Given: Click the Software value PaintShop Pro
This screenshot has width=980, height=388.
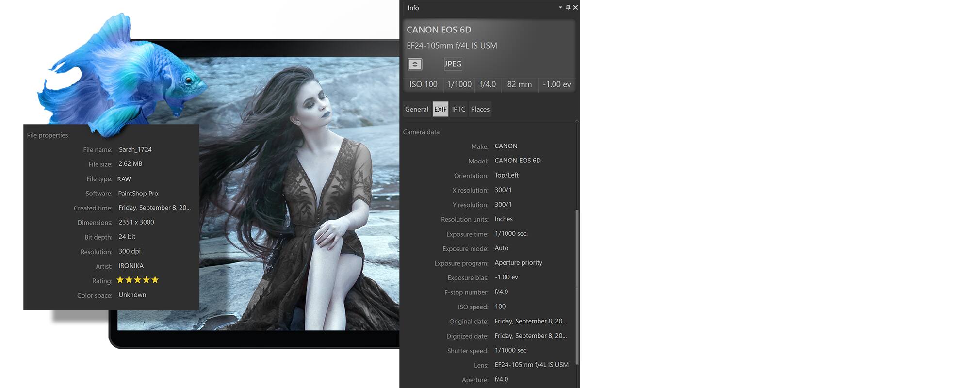Looking at the screenshot, I should [x=138, y=193].
